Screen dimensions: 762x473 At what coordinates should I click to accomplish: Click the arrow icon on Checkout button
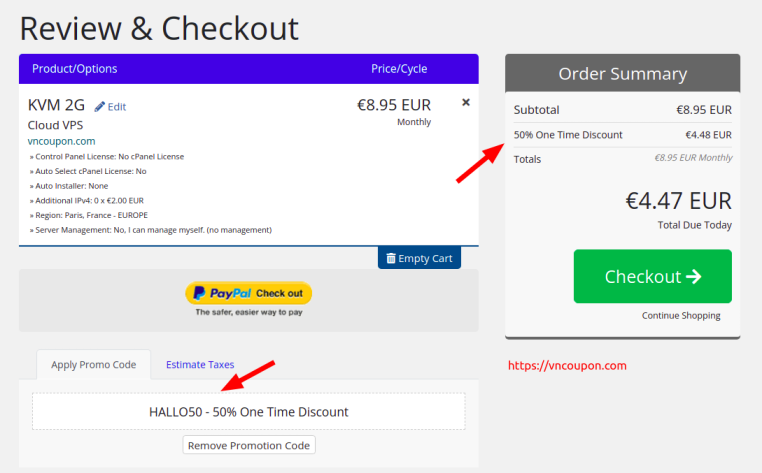click(693, 276)
